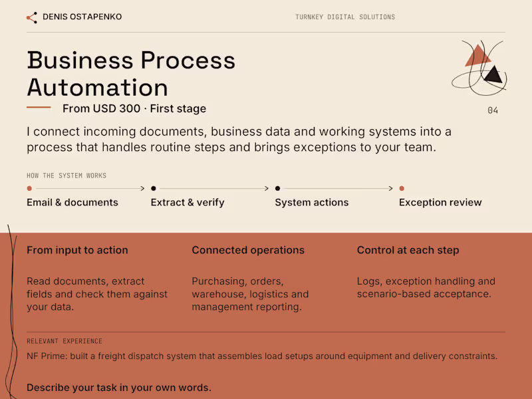Click the share-node logo icon beside Denis Ostapenko
This screenshot has height=399, width=532.
pyautogui.click(x=32, y=17)
